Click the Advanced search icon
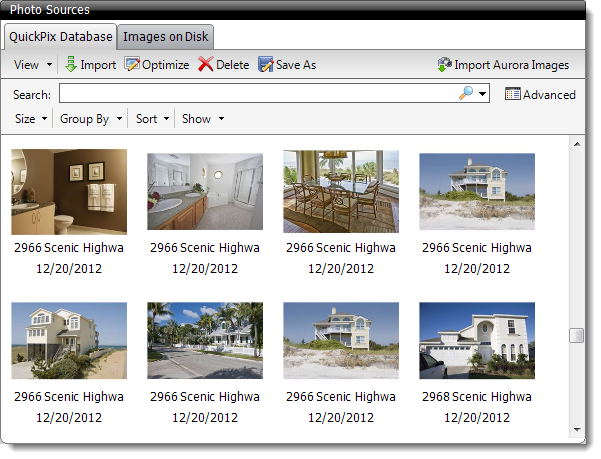This screenshot has height=459, width=601. tap(512, 94)
